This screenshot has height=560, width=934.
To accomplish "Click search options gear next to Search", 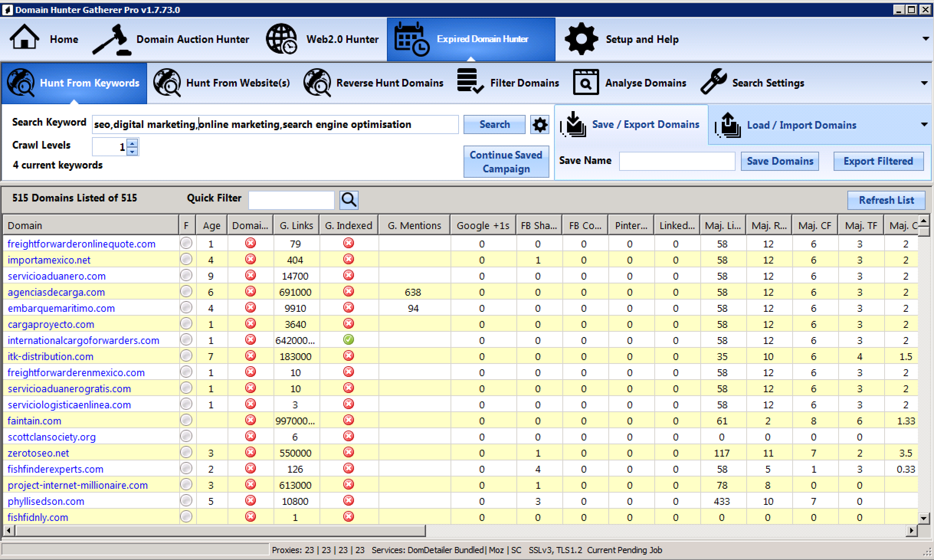I will pos(539,125).
